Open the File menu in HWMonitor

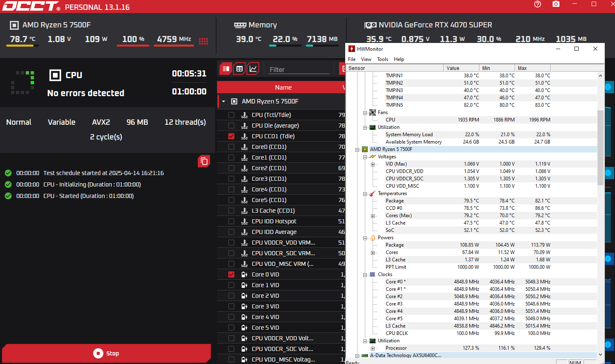point(352,59)
